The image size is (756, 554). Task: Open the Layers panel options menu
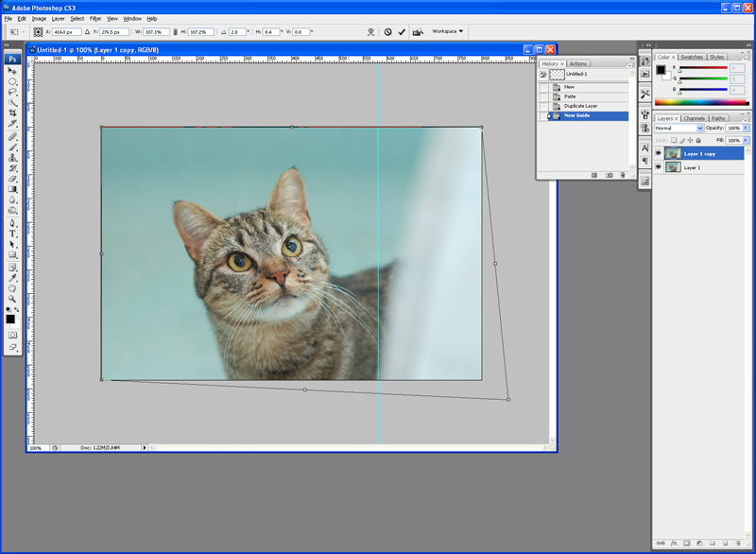pos(747,118)
